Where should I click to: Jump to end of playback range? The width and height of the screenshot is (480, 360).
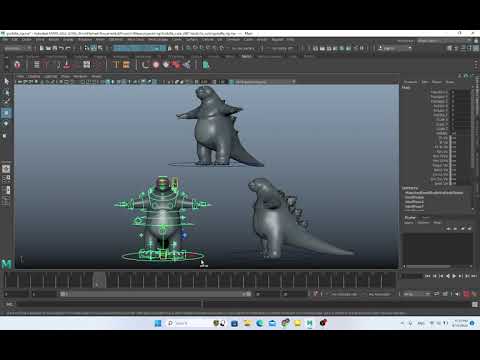tap(474, 276)
